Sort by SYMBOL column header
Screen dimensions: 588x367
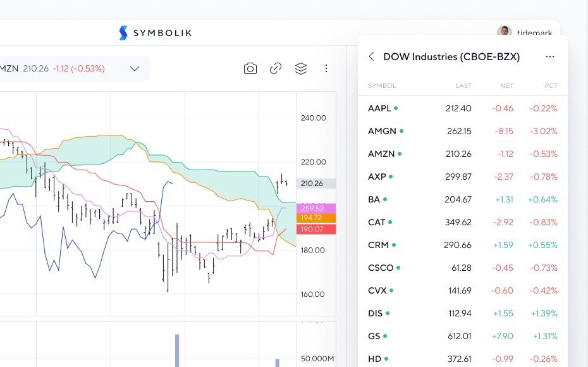coord(382,86)
